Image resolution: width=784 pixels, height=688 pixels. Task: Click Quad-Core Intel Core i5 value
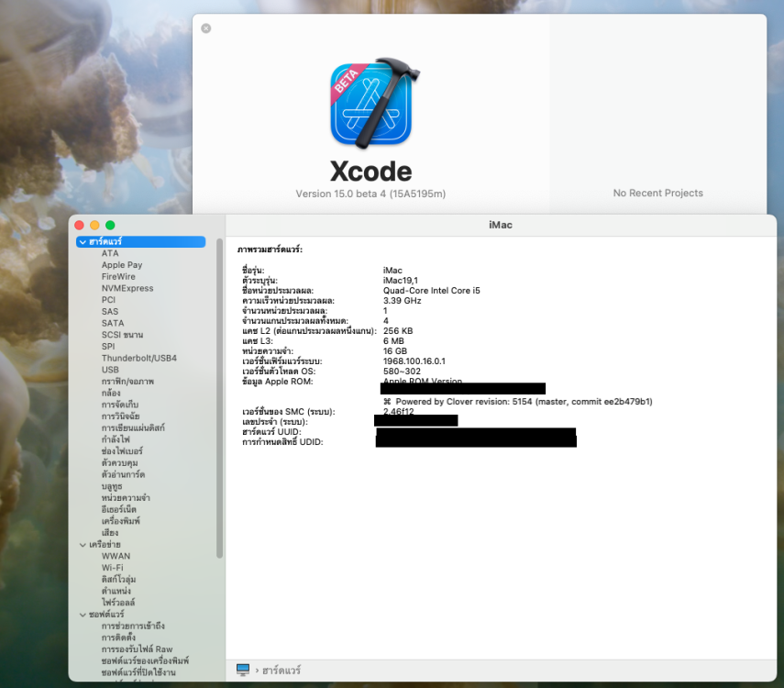click(x=432, y=290)
